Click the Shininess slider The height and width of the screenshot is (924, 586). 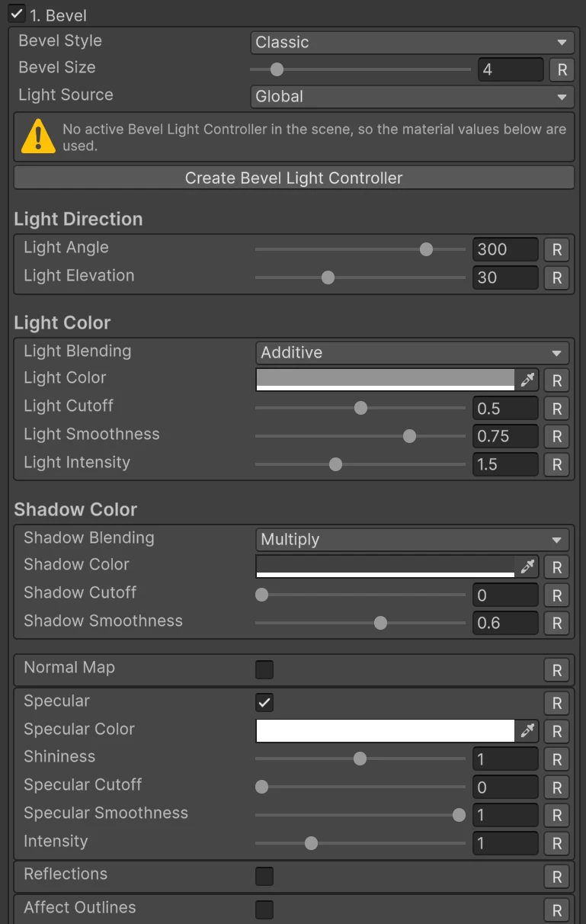click(x=360, y=759)
